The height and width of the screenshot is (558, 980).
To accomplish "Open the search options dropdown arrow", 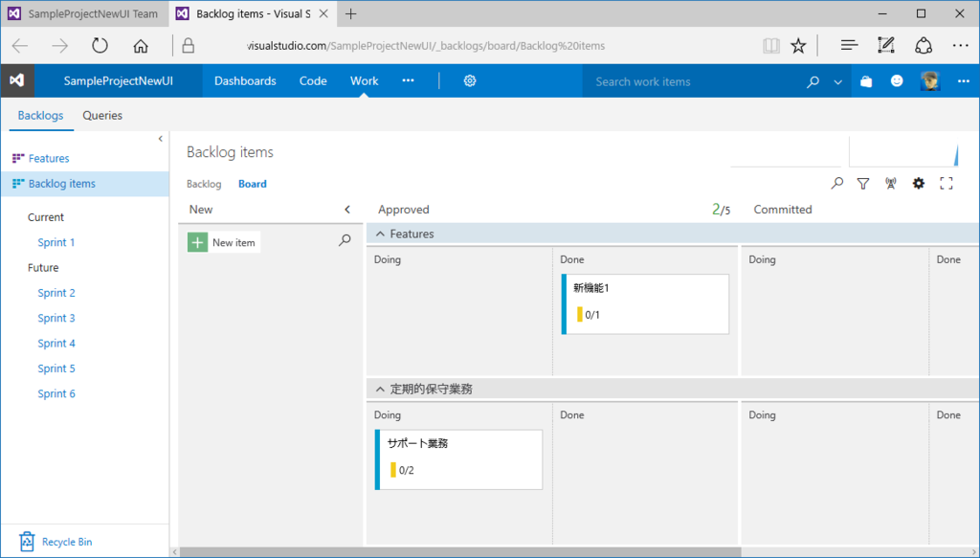I will (x=837, y=82).
